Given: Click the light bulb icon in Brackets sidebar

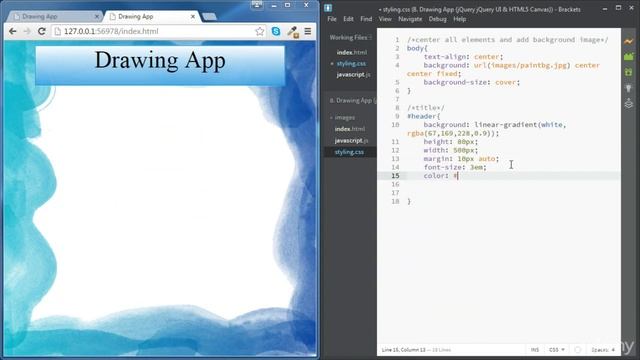Looking at the screenshot, I should [629, 88].
